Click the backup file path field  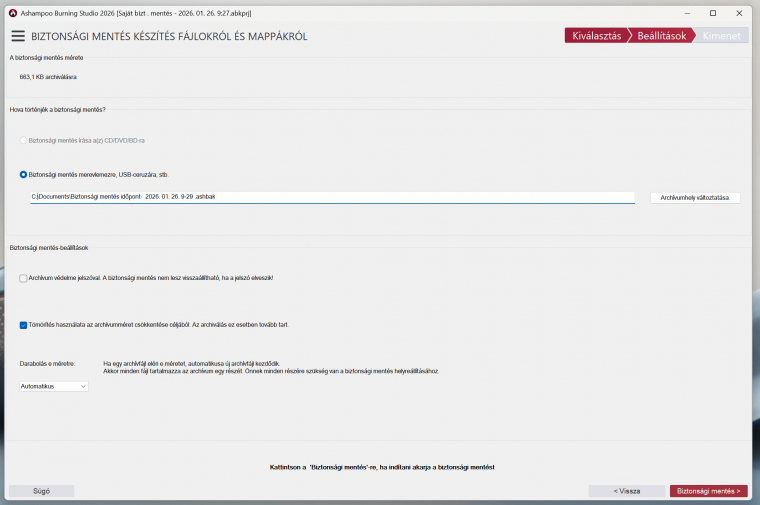(x=332, y=197)
